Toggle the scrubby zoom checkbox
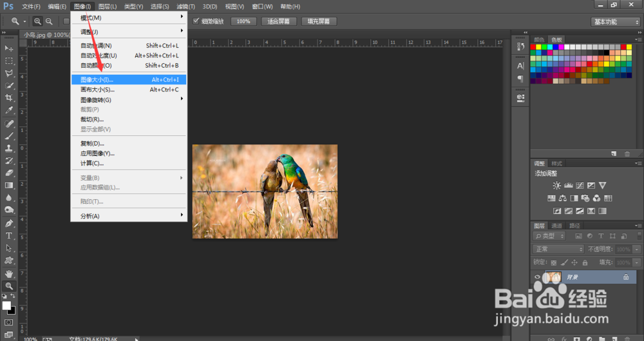This screenshot has width=644, height=341. [x=196, y=21]
